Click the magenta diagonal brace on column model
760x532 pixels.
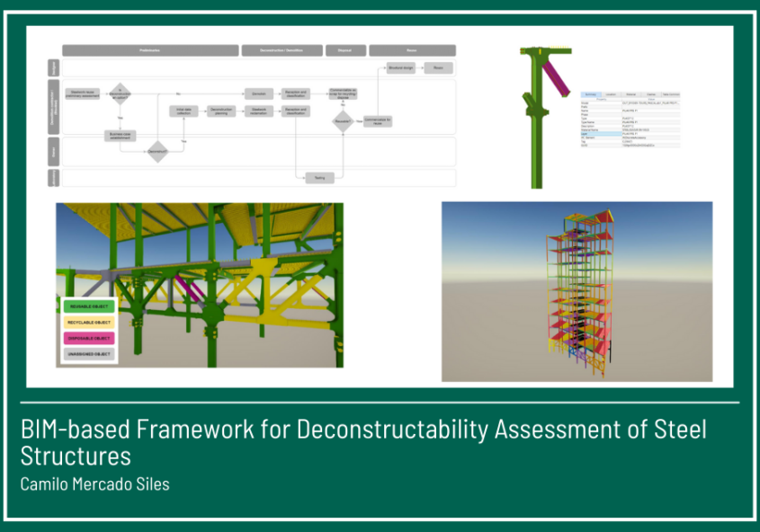click(559, 78)
